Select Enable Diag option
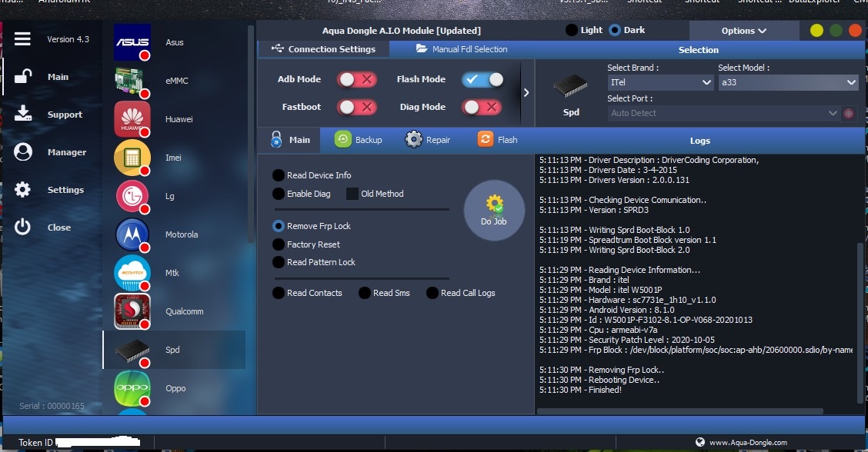The height and width of the screenshot is (452, 868). [x=279, y=194]
